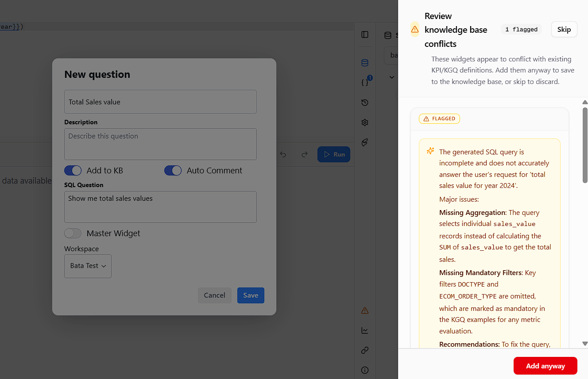Click the sparkle AI icon in flagged message
This screenshot has width=588, height=379.
point(430,151)
